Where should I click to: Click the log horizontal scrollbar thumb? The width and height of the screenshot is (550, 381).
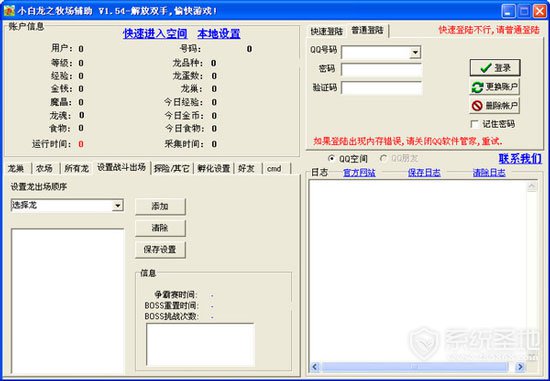[x=415, y=367]
